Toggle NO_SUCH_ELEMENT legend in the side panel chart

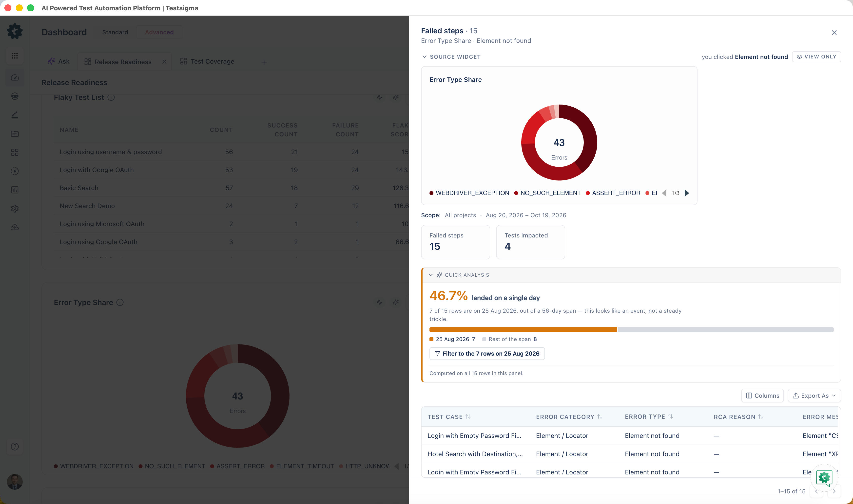coord(547,193)
